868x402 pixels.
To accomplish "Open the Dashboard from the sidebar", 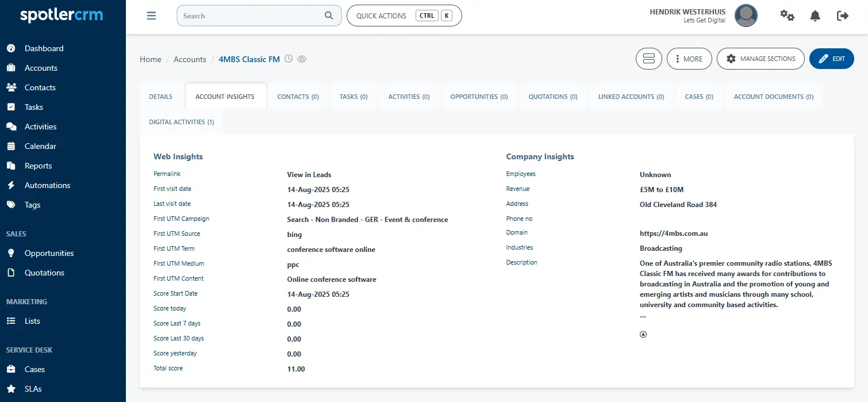I will tap(44, 48).
